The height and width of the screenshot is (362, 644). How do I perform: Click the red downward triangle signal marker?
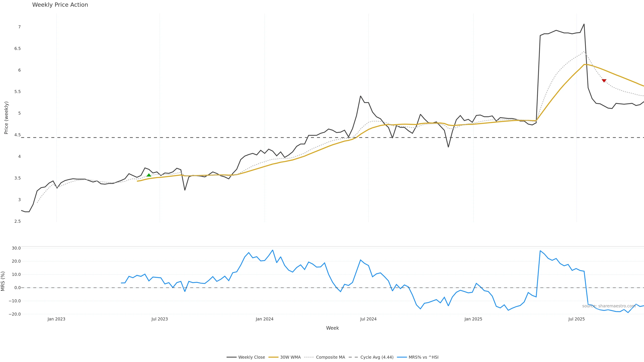[x=604, y=81]
